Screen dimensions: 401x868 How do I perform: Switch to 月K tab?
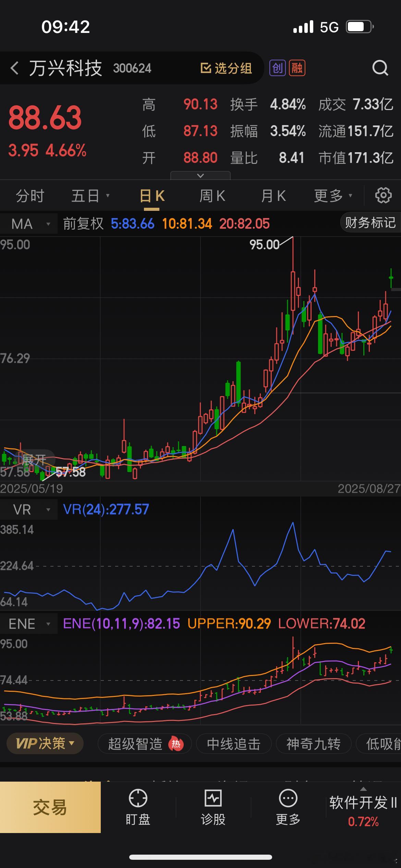point(273,196)
